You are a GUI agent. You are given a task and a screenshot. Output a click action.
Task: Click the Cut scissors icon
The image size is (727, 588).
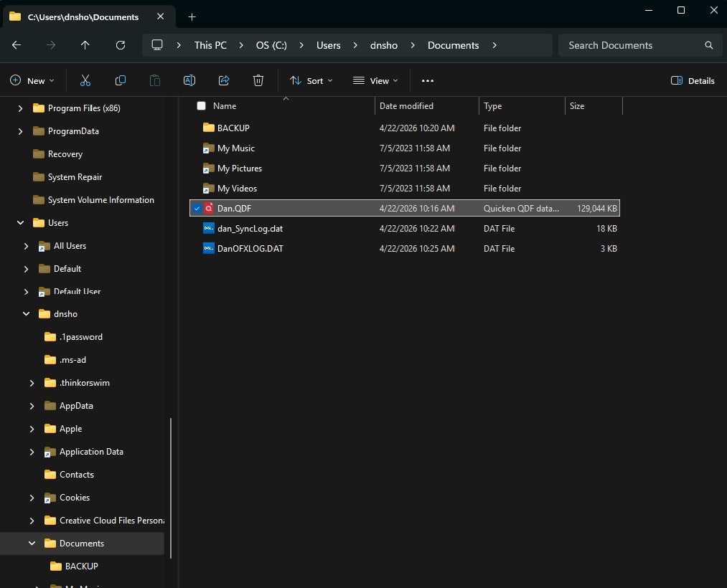[x=85, y=80]
